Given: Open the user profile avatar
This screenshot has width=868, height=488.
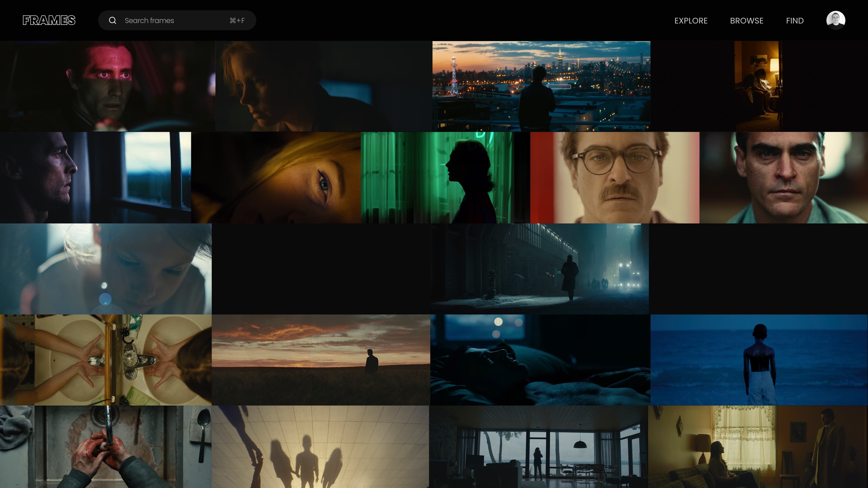Looking at the screenshot, I should click(x=836, y=20).
